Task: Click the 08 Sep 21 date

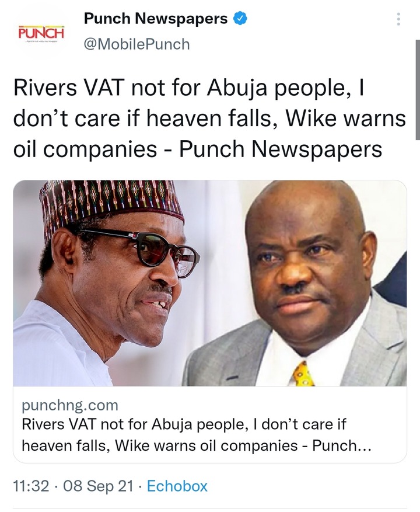Action: [x=98, y=486]
